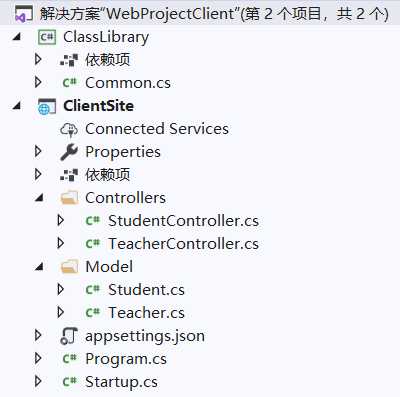Collapse the Controllers folder arrow
The width and height of the screenshot is (400, 397).
tap(39, 198)
